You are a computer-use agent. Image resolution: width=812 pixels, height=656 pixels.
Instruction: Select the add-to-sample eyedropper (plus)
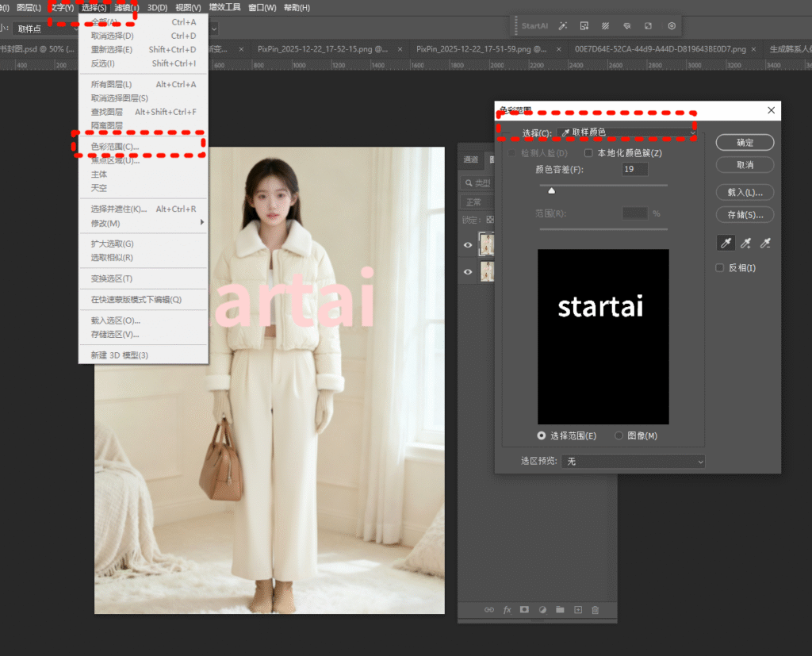tap(745, 244)
